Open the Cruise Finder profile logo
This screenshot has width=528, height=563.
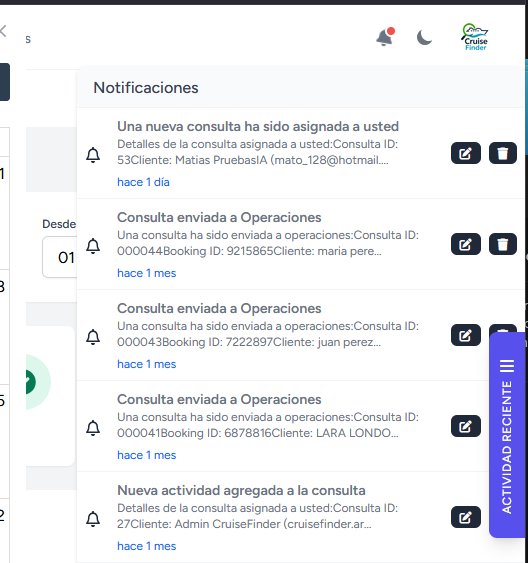(475, 37)
